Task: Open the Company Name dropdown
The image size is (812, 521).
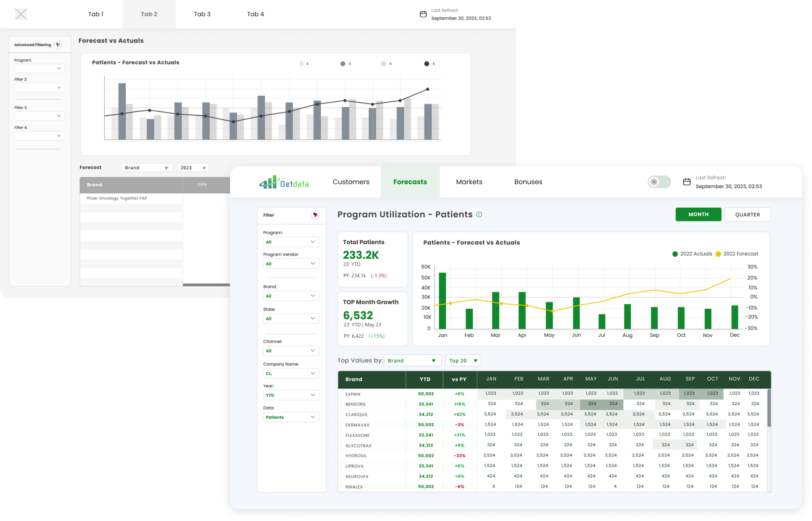Action: point(291,373)
